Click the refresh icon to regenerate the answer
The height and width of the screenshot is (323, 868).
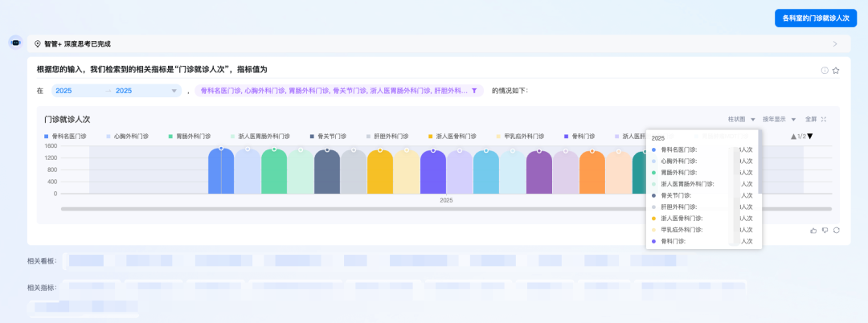tap(837, 230)
